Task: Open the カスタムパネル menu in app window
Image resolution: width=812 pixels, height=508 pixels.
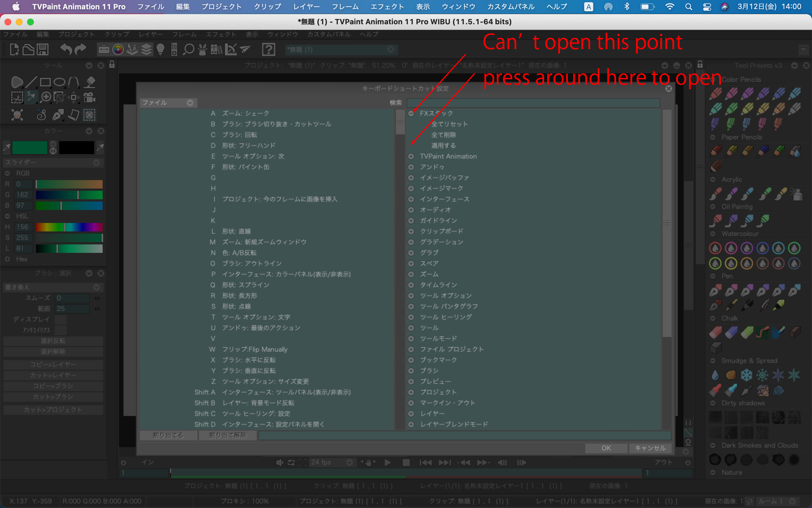Action: (329, 34)
